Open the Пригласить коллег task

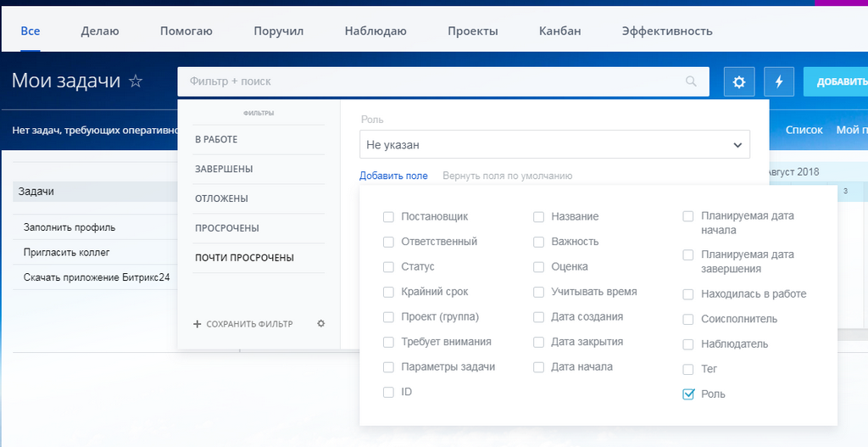67,252
